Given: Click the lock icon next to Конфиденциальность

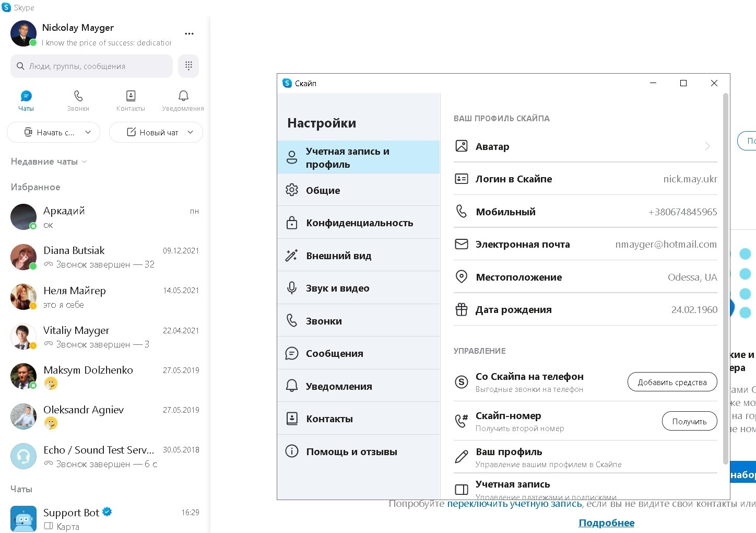Looking at the screenshot, I should [x=292, y=223].
